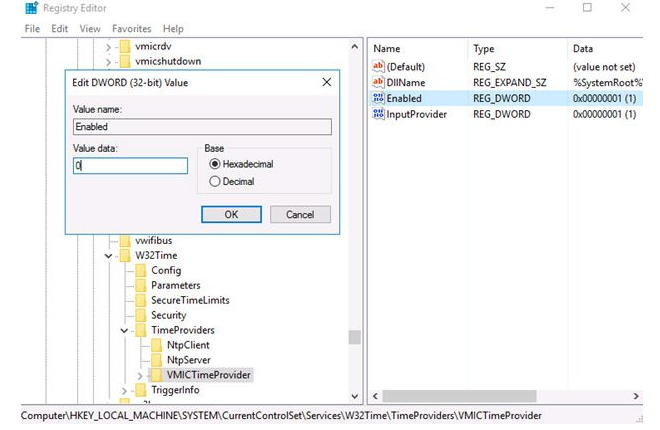Screen dimensions: 660x430
Task: Click the REG_EXPAND_SZ type cell
Action: coord(510,82)
